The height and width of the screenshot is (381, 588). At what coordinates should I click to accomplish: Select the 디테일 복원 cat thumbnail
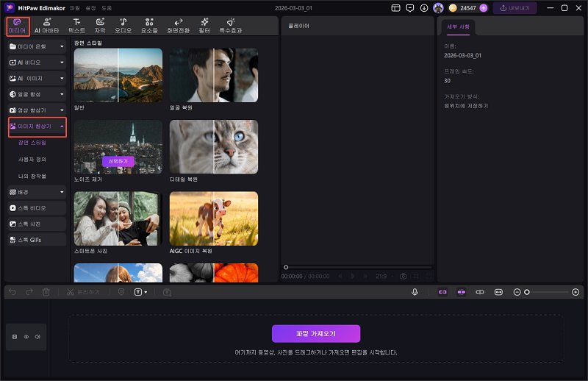[214, 147]
